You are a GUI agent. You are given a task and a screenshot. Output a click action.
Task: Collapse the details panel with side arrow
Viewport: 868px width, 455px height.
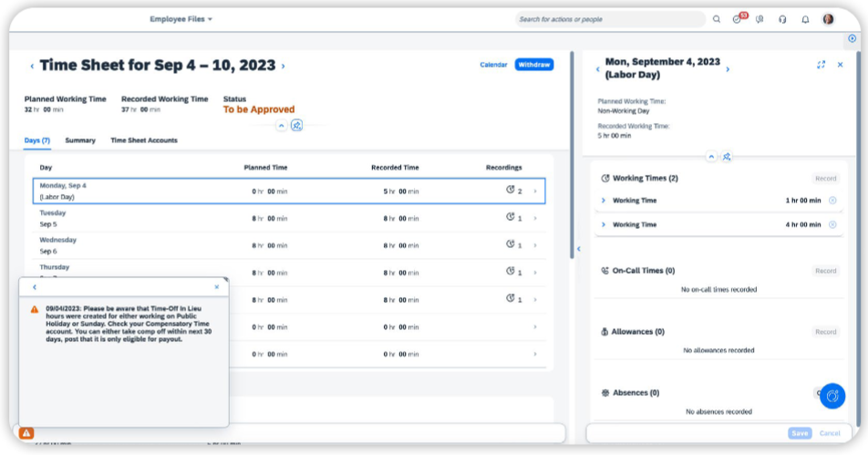coord(578,249)
